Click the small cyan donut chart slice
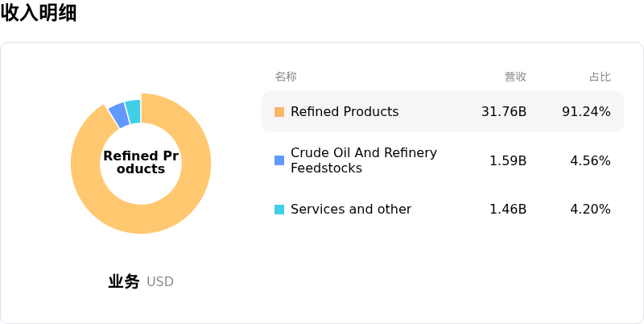 [133, 110]
